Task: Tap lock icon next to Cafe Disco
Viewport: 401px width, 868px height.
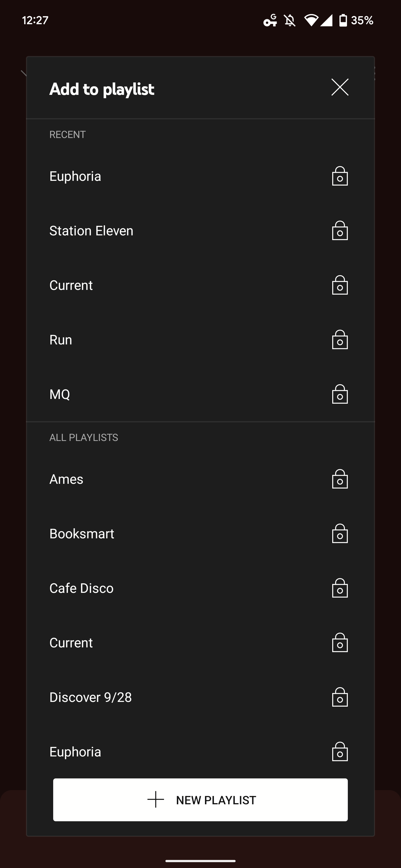Action: tap(340, 588)
